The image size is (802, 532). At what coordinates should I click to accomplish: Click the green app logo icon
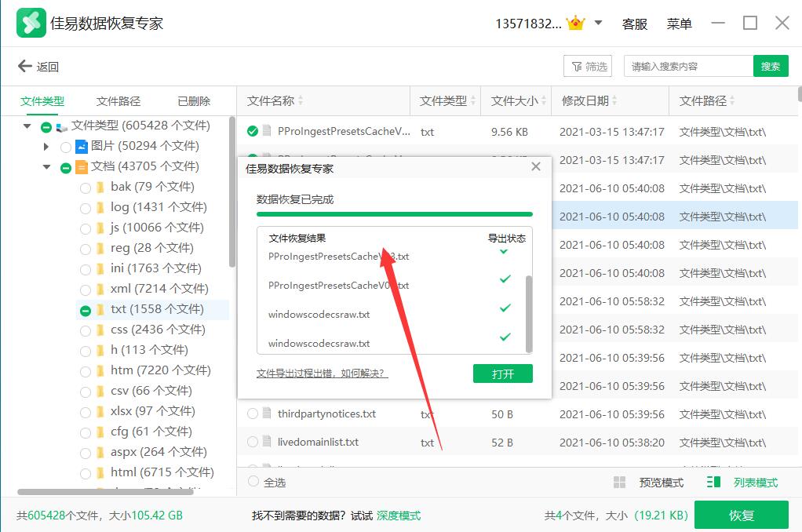coord(31,23)
